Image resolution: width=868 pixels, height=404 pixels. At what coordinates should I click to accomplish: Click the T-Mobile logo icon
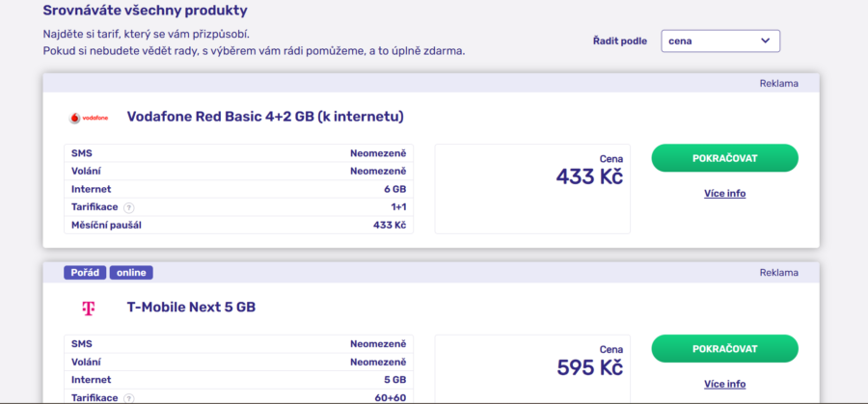tap(89, 309)
